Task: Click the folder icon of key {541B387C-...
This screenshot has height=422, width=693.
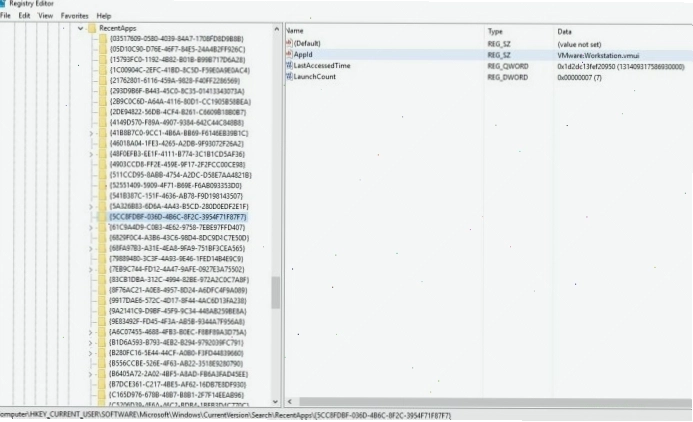Action: (x=103, y=196)
